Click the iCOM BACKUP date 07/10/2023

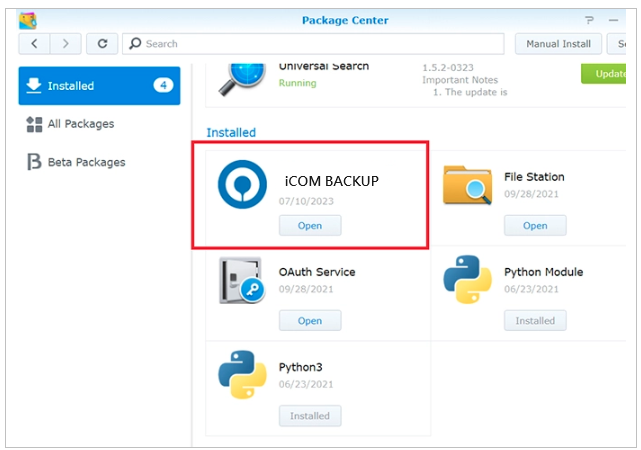[x=306, y=201]
